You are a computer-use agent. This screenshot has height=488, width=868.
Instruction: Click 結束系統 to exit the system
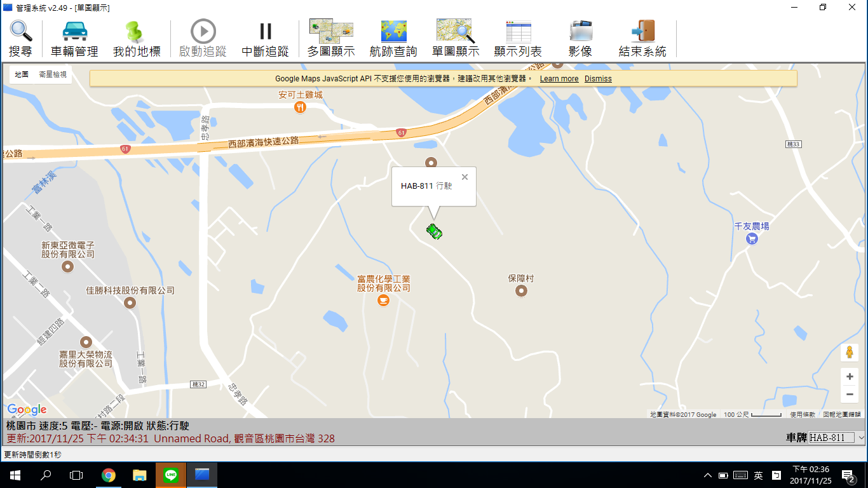642,39
